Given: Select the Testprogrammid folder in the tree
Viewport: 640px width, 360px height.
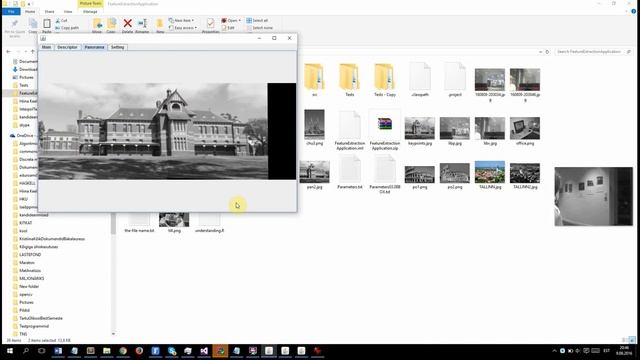Looking at the screenshot, I should [x=33, y=326].
